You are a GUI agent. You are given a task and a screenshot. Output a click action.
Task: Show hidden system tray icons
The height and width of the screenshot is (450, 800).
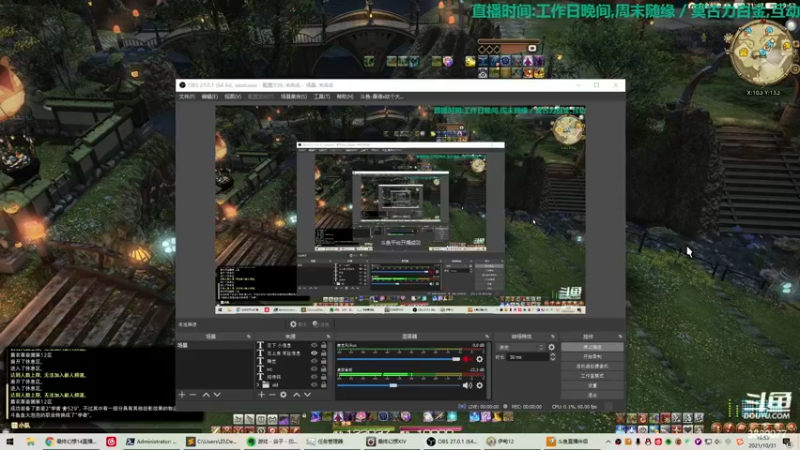pos(608,441)
